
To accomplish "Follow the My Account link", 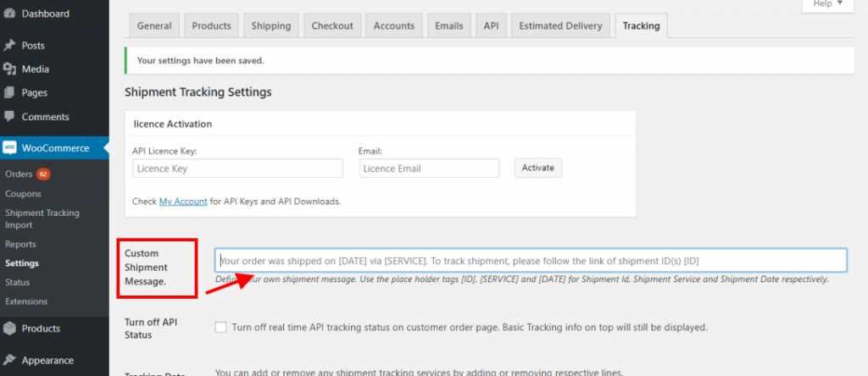I will [x=183, y=202].
